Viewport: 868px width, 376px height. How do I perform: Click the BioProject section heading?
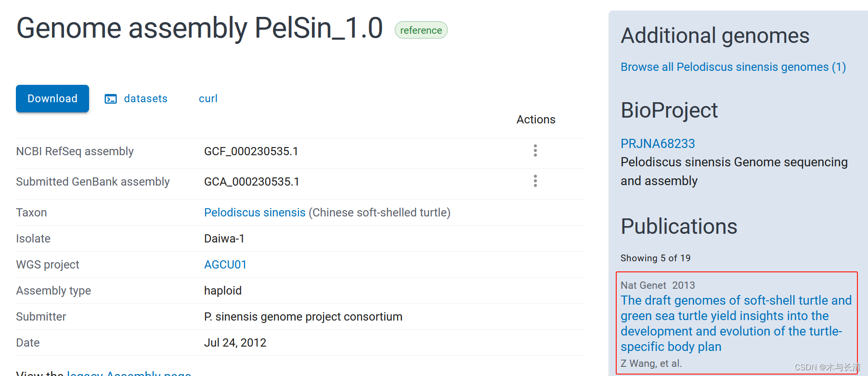(669, 110)
